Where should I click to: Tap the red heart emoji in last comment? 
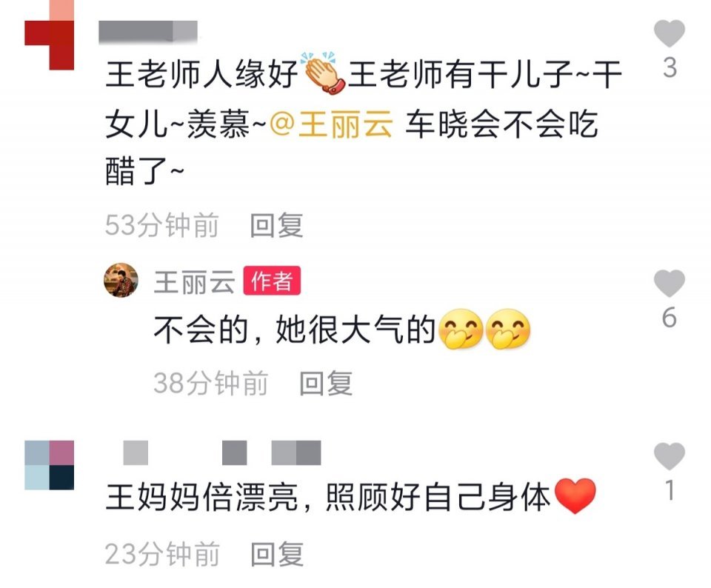click(575, 496)
